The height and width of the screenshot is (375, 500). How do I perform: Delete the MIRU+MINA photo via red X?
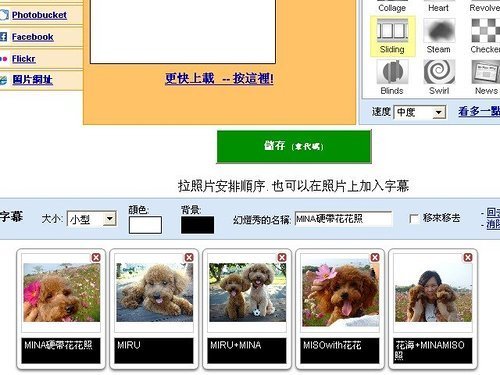pyautogui.click(x=282, y=257)
